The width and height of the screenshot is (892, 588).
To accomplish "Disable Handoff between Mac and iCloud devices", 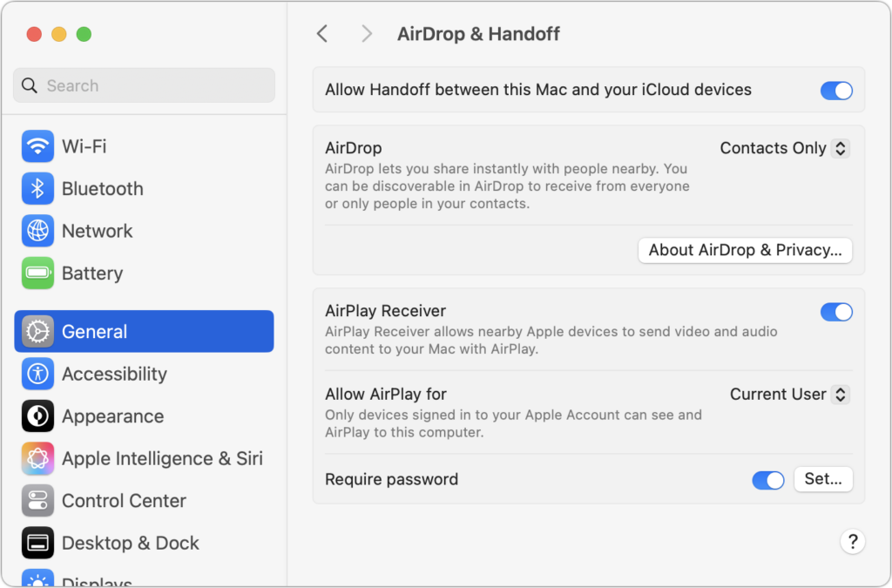I will [836, 90].
